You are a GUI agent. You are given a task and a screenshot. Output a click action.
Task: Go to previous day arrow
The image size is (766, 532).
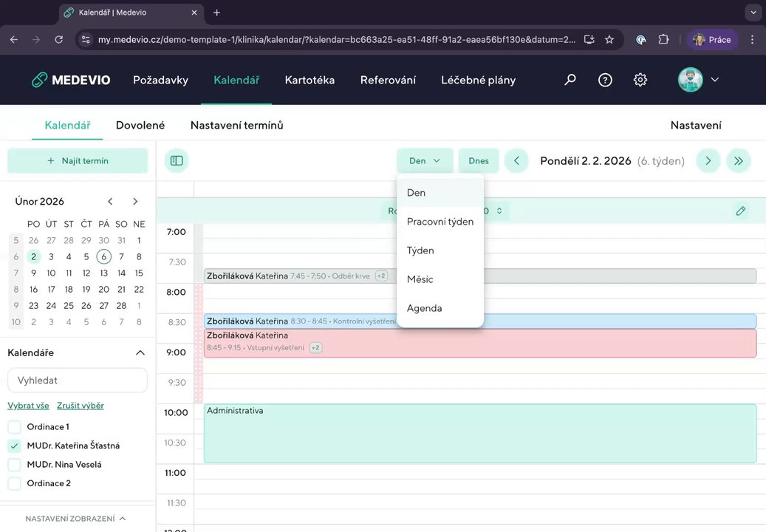pyautogui.click(x=516, y=161)
